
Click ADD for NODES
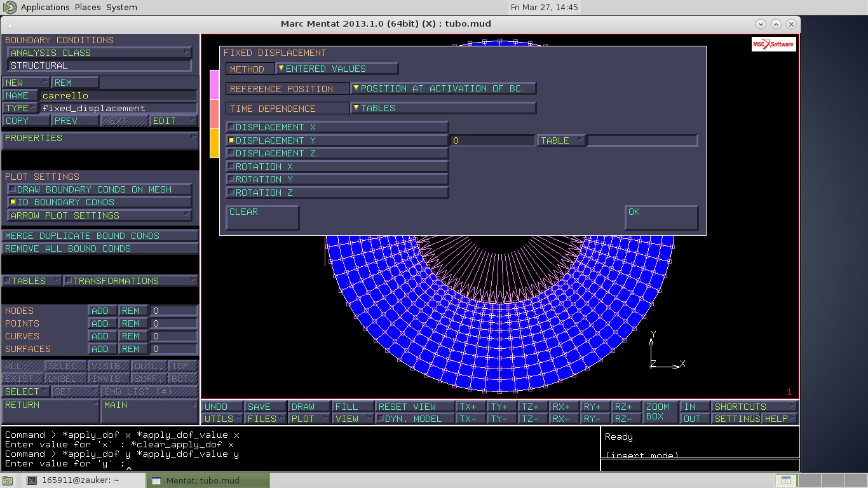click(x=102, y=311)
